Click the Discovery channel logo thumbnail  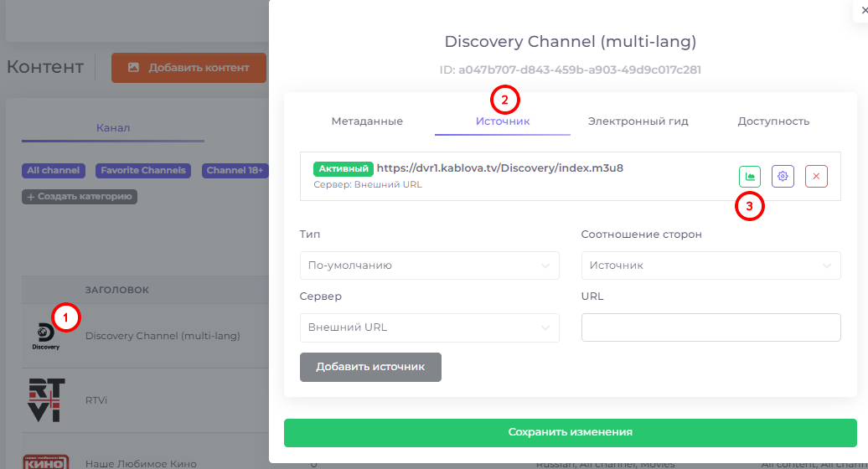pyautogui.click(x=46, y=337)
